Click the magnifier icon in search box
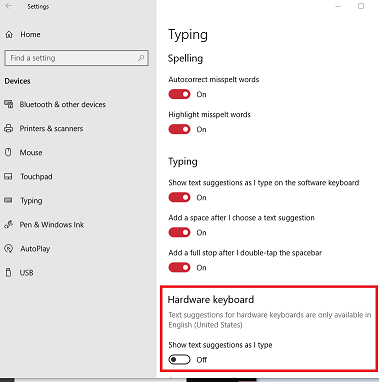This screenshot has width=379, height=382. pos(141,58)
